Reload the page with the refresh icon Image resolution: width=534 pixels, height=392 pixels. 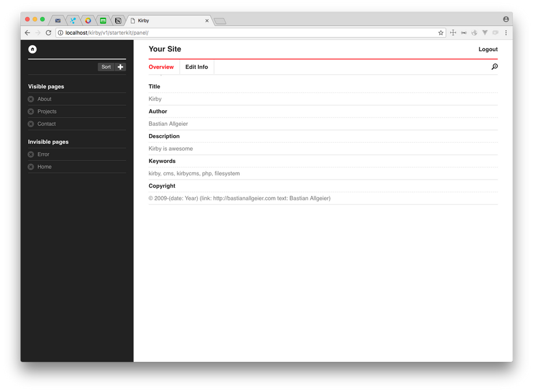click(x=48, y=32)
